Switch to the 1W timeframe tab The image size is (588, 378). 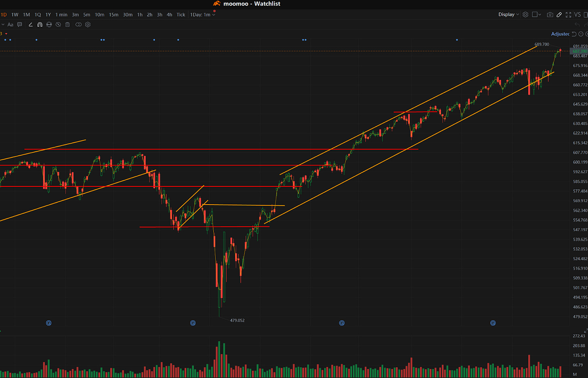coord(15,15)
